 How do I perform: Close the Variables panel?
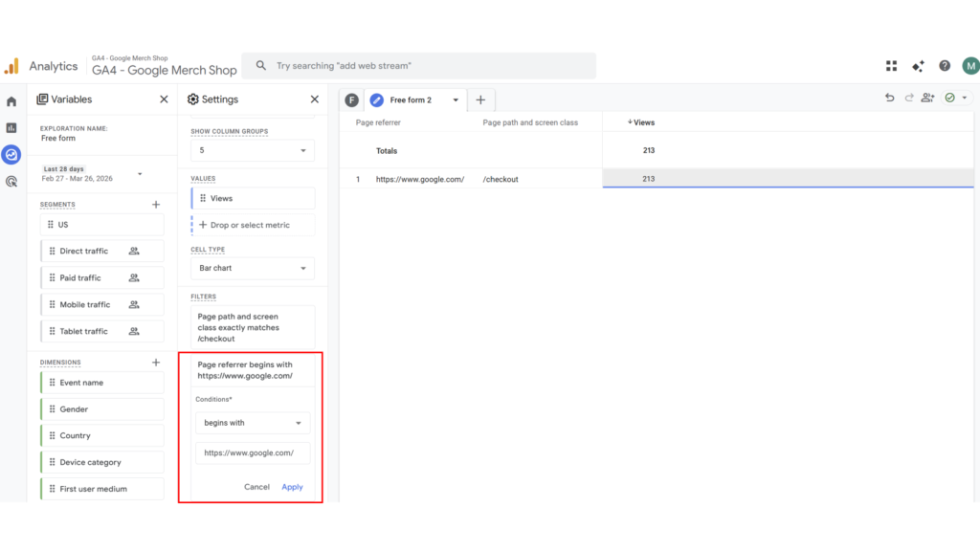pyautogui.click(x=164, y=99)
